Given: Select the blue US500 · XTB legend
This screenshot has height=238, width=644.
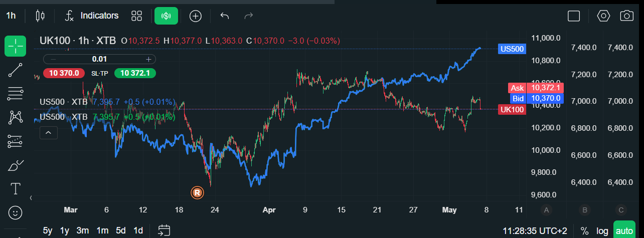Looking at the screenshot, I should [x=63, y=102].
